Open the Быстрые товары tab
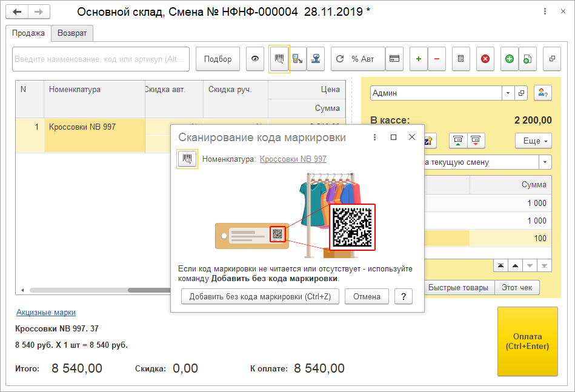575x392 pixels. tap(458, 287)
